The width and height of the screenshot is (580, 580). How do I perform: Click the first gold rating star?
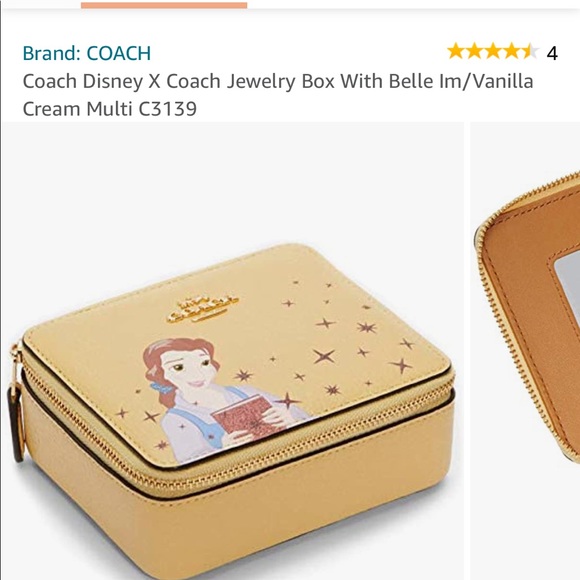coord(456,51)
